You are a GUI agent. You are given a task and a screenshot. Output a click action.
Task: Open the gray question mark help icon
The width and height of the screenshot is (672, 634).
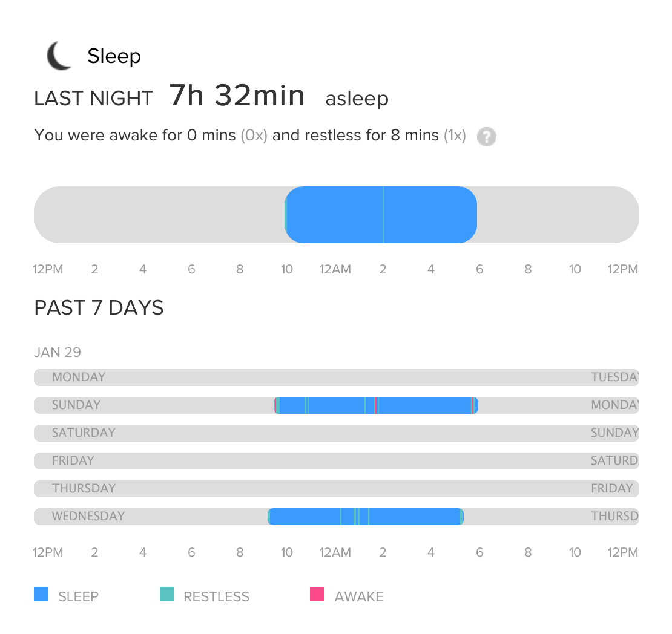coord(486,136)
